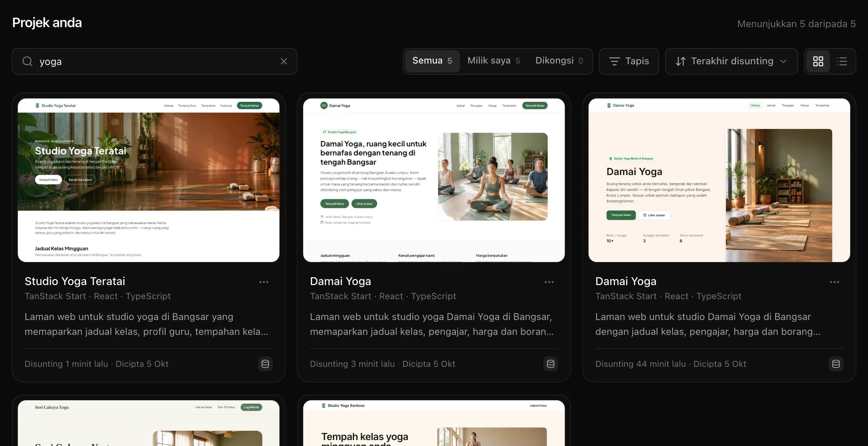Click the filter lines icon in Tapis
This screenshot has height=446, width=868.
pos(615,61)
